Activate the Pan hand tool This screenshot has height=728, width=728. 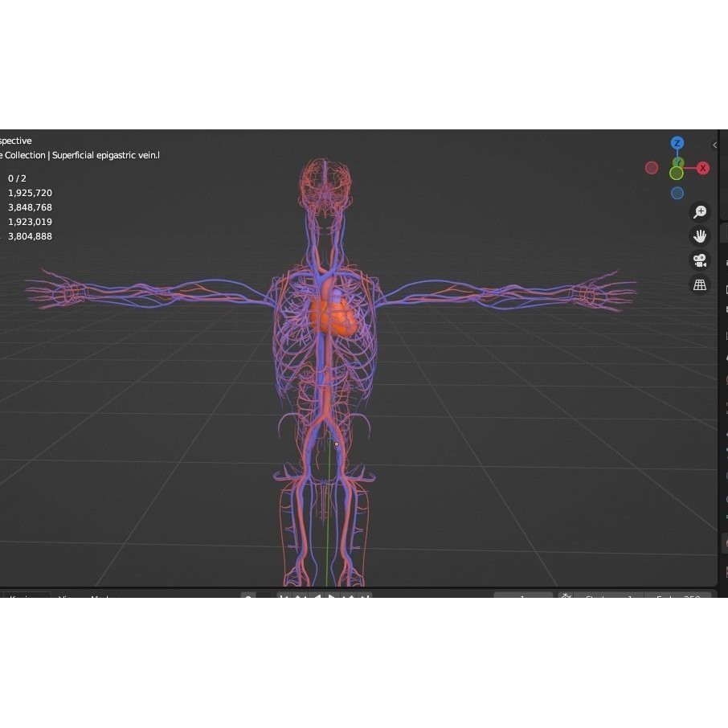(699, 235)
